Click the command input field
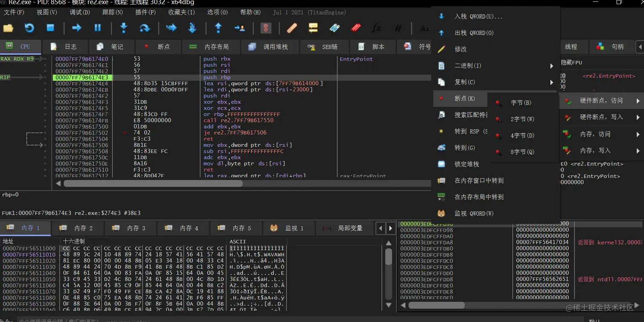The image size is (644, 322). pos(300,320)
